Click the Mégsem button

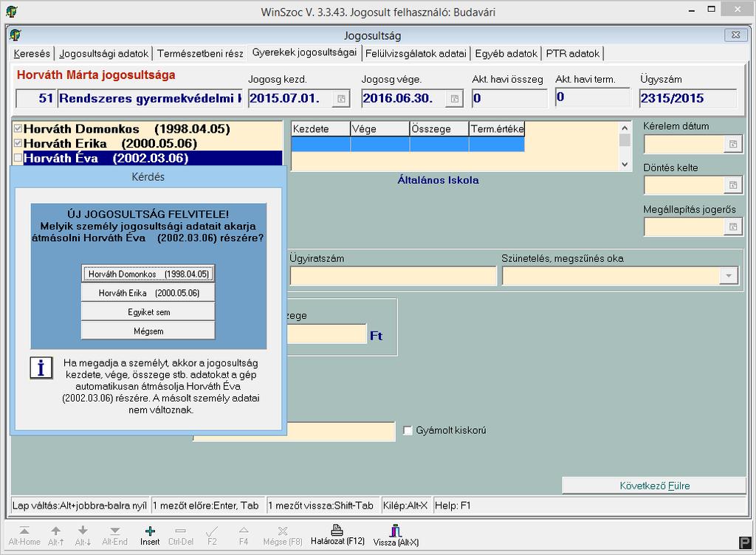tap(148, 331)
